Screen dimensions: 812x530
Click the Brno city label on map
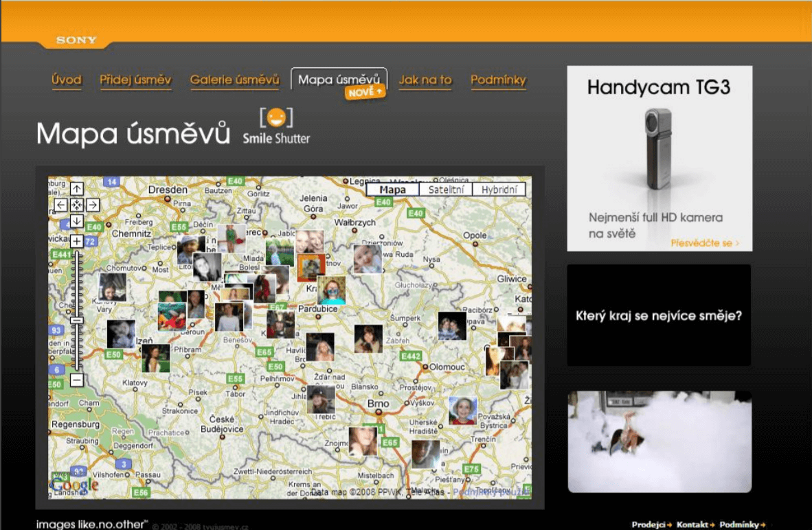coord(378,403)
